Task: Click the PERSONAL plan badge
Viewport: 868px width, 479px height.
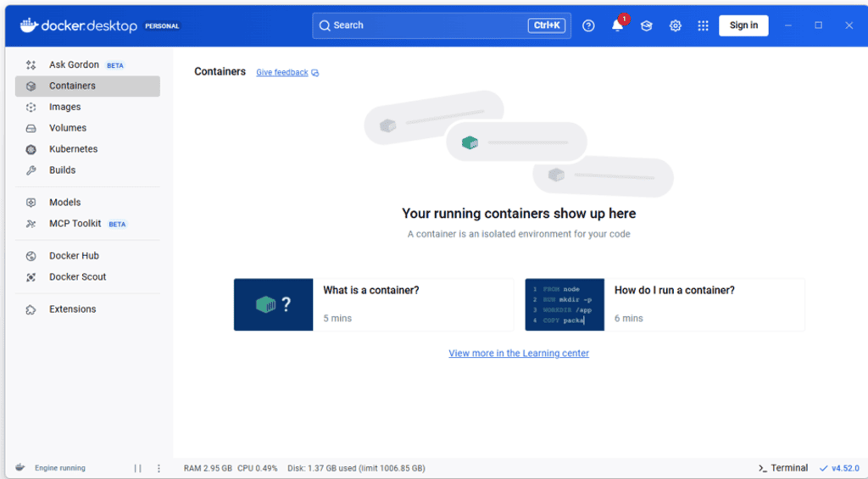Action: tap(162, 26)
